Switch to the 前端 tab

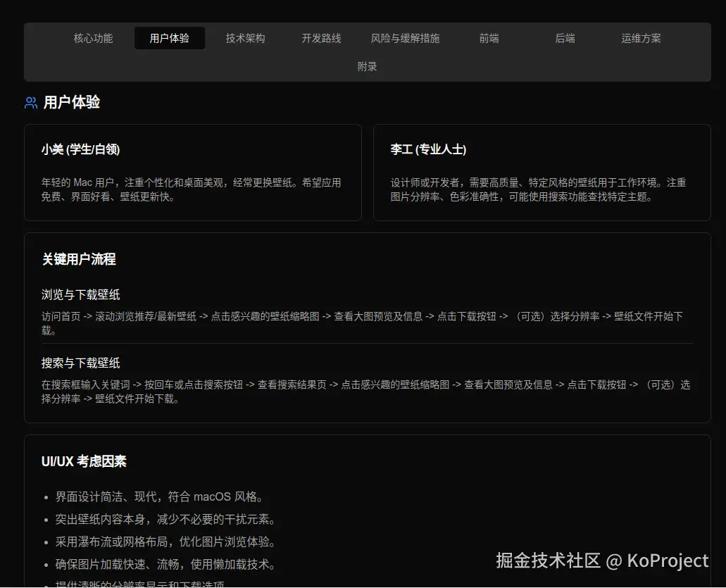click(x=489, y=39)
